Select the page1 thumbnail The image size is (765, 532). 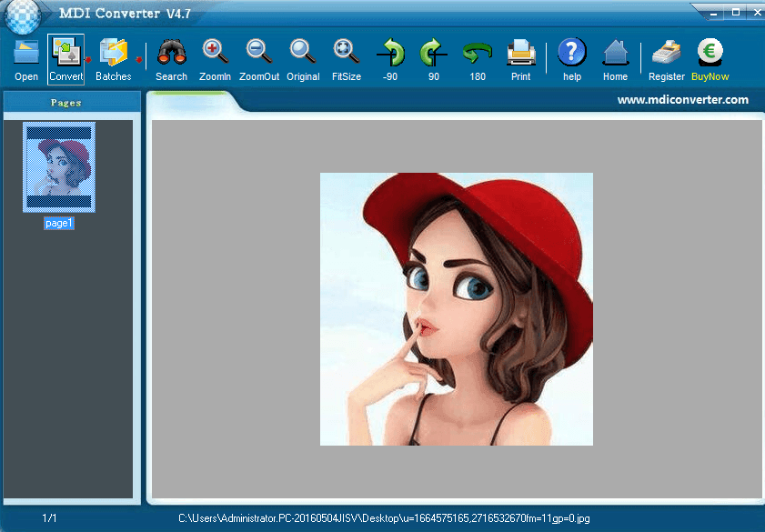pos(59,167)
